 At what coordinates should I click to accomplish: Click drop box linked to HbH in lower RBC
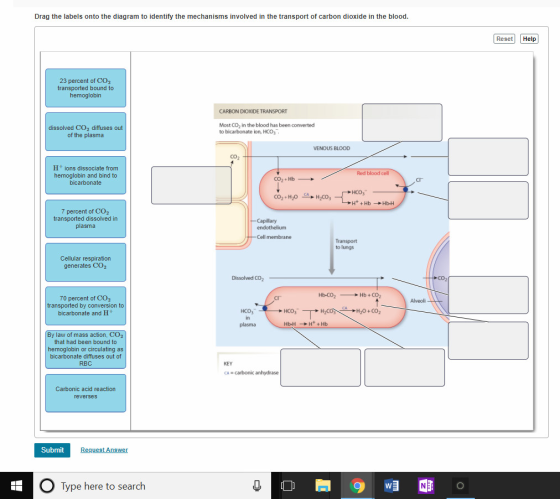click(x=320, y=368)
